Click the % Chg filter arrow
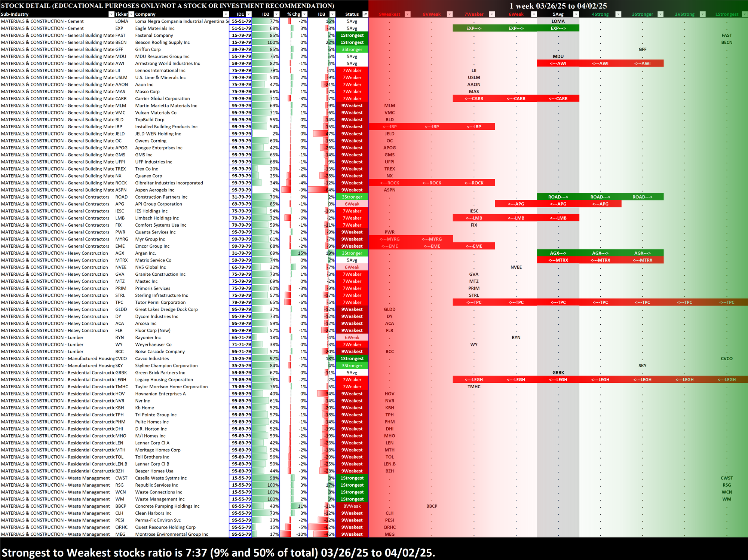Viewport: 748px width, 560px height. (304, 14)
